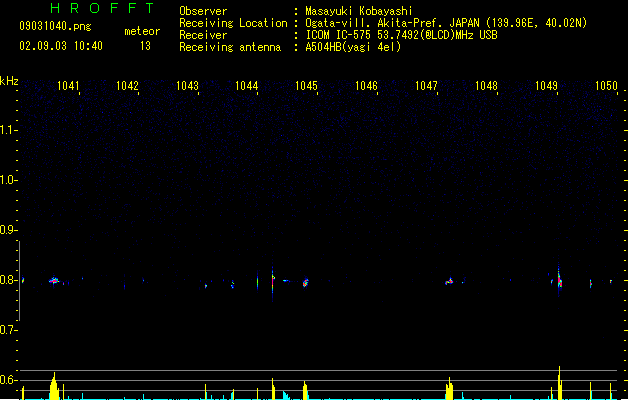
Task: Click the tallest yellow power peak near 1049
Action: (x=560, y=382)
